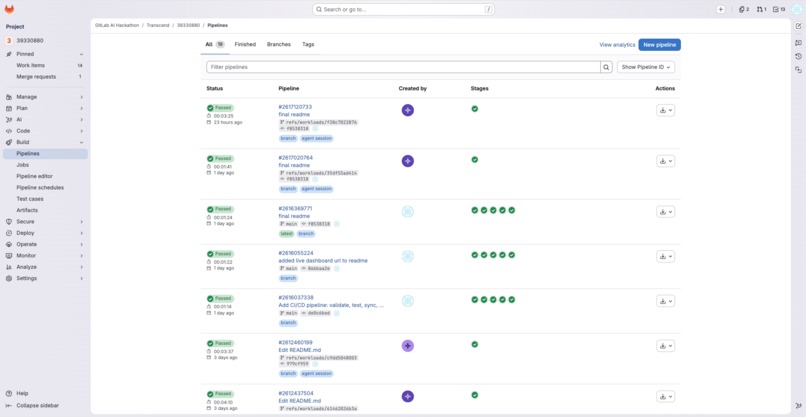This screenshot has width=806, height=417.
Task: Click the search magnifier button in filter bar
Action: coord(607,67)
